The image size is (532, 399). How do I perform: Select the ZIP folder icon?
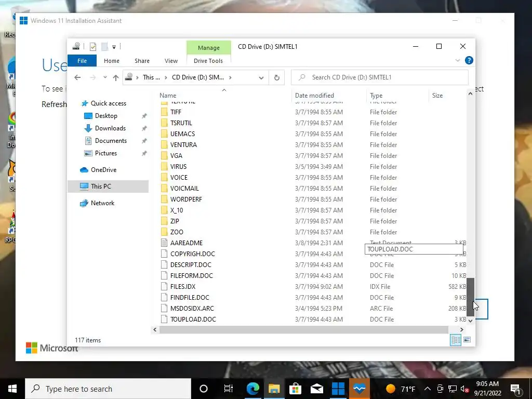point(164,221)
